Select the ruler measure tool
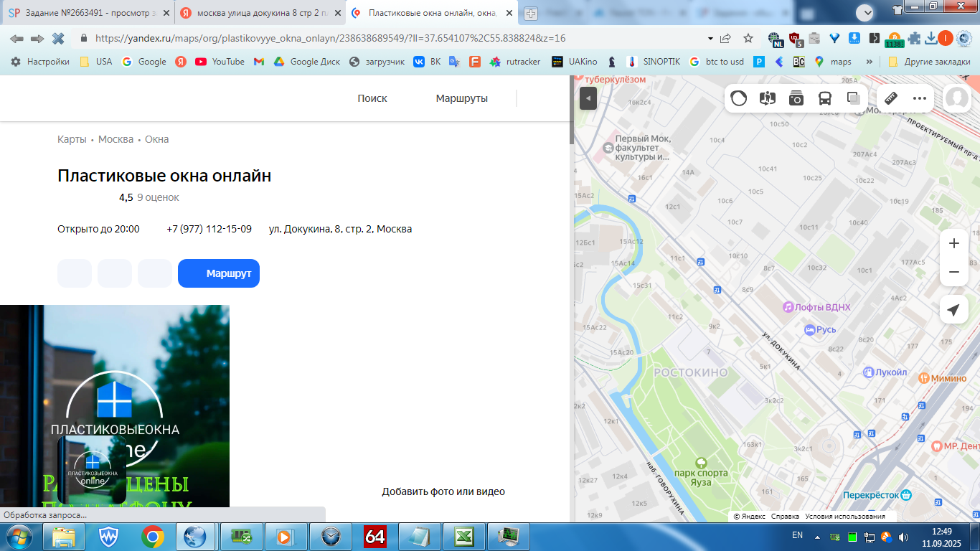The height and width of the screenshot is (551, 980). [891, 98]
